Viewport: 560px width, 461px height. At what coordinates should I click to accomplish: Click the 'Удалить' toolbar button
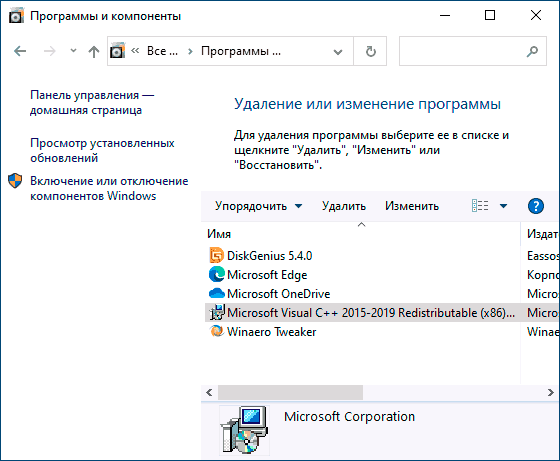[x=344, y=206]
